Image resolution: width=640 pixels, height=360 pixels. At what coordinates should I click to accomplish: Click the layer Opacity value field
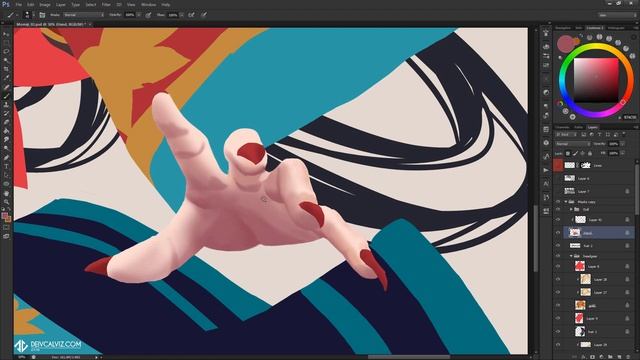[x=613, y=144]
